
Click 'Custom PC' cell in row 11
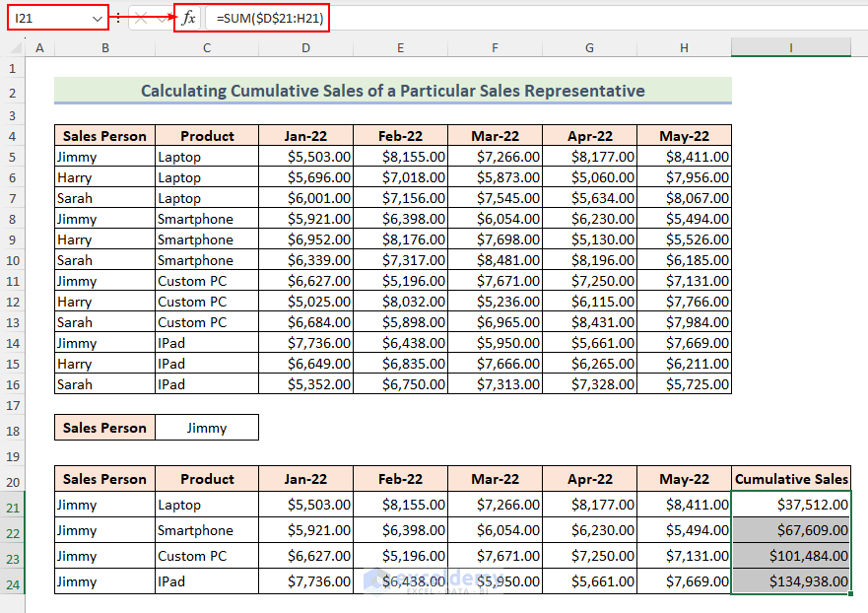[207, 281]
